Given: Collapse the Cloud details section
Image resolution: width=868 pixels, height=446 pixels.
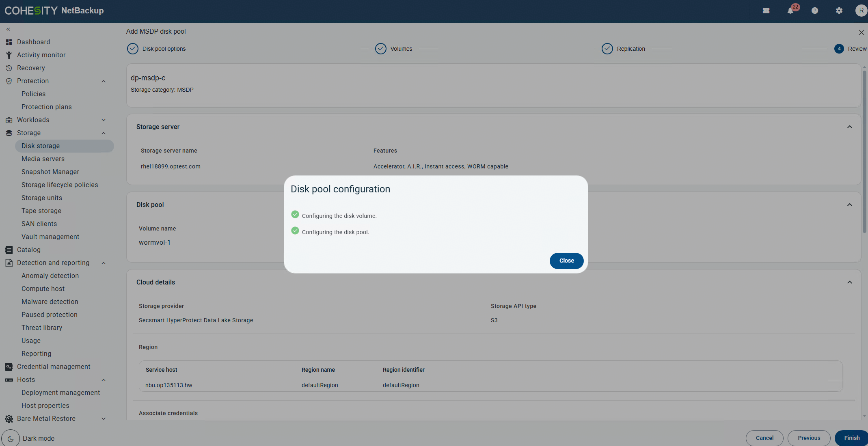Looking at the screenshot, I should click(849, 282).
